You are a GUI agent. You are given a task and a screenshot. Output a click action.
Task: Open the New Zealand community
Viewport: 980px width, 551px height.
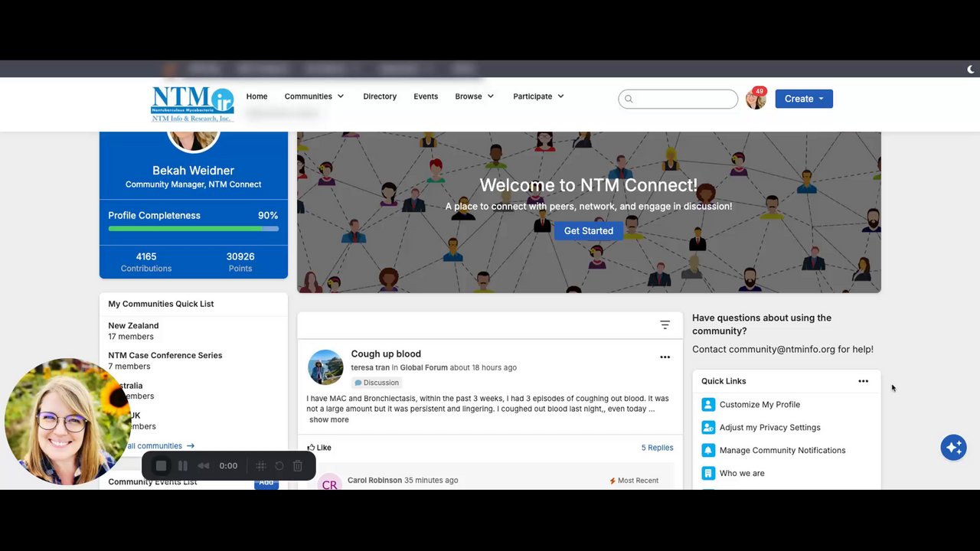pos(133,326)
